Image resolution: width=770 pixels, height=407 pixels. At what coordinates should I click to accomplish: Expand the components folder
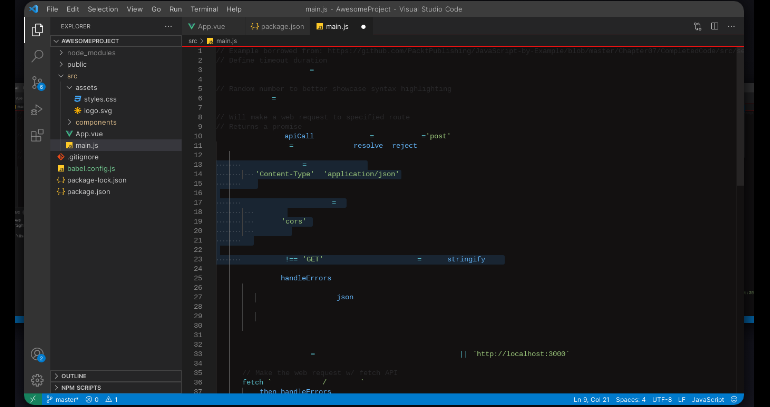116,122
